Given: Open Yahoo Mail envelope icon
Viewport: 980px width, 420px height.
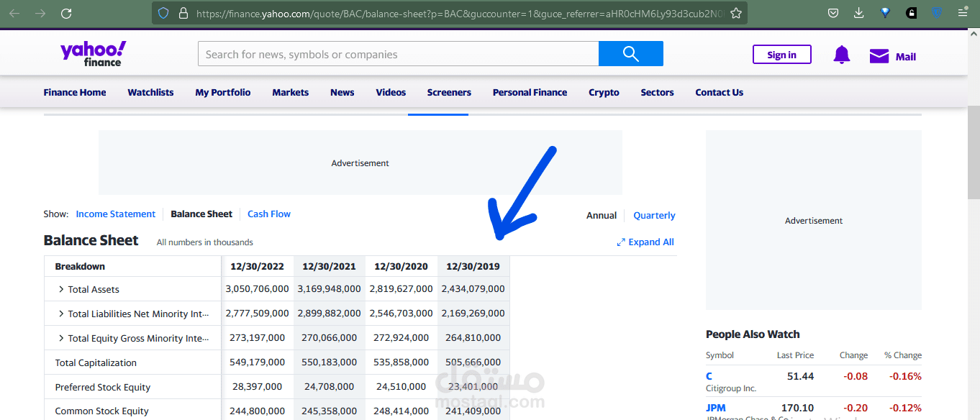Looking at the screenshot, I should coord(879,56).
